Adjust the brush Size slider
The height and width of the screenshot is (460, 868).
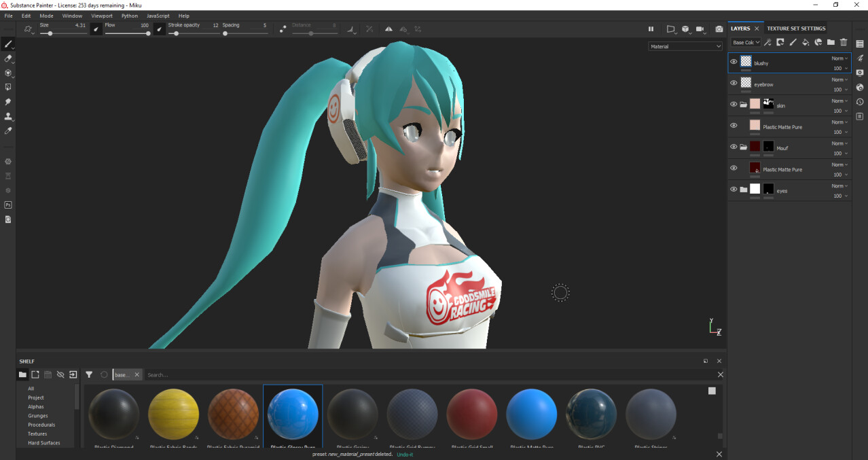pyautogui.click(x=62, y=33)
